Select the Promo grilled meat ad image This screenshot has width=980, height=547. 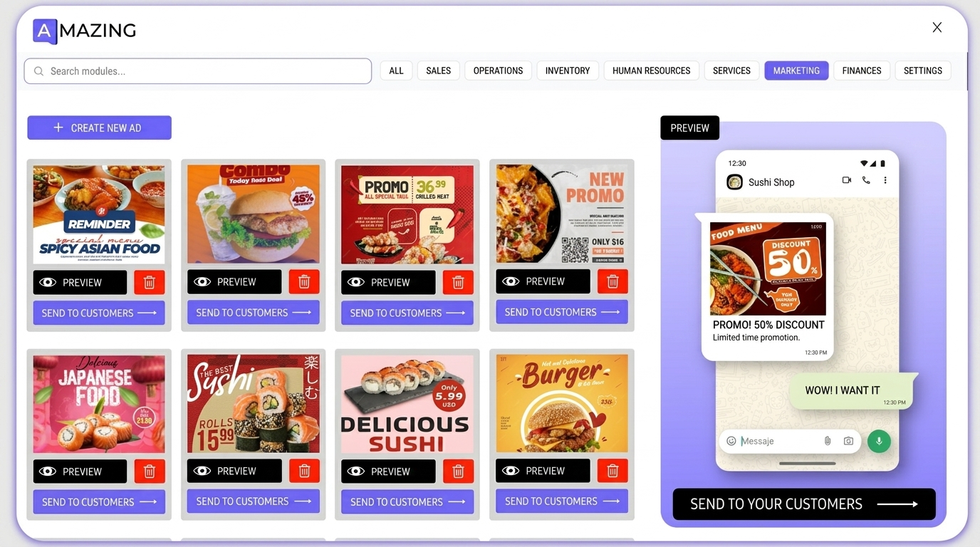(x=407, y=215)
